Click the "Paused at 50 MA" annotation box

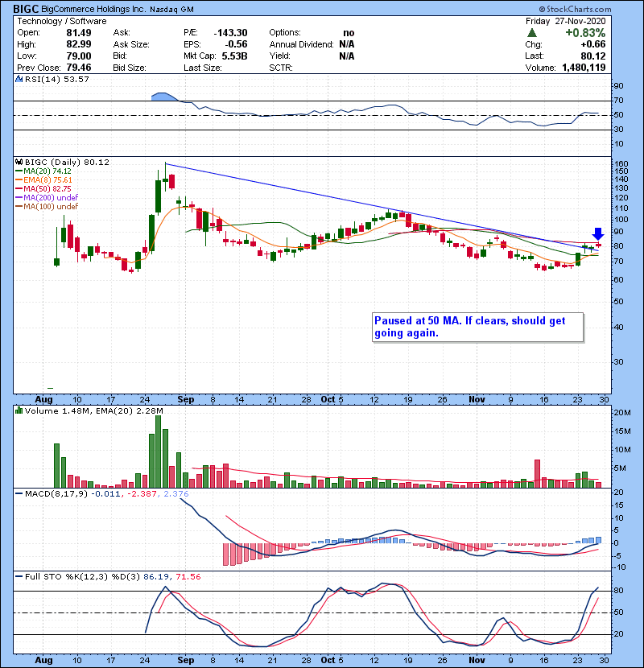tap(477, 328)
